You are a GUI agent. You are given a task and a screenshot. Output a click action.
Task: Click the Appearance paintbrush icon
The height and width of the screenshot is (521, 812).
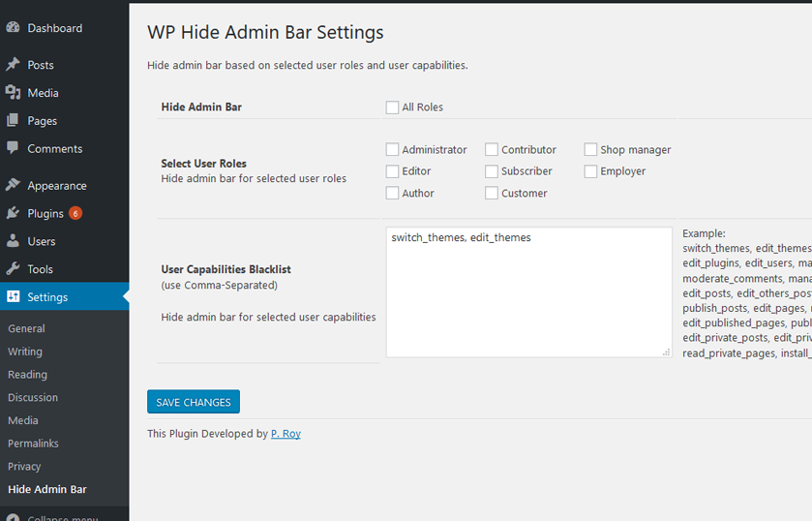click(13, 185)
